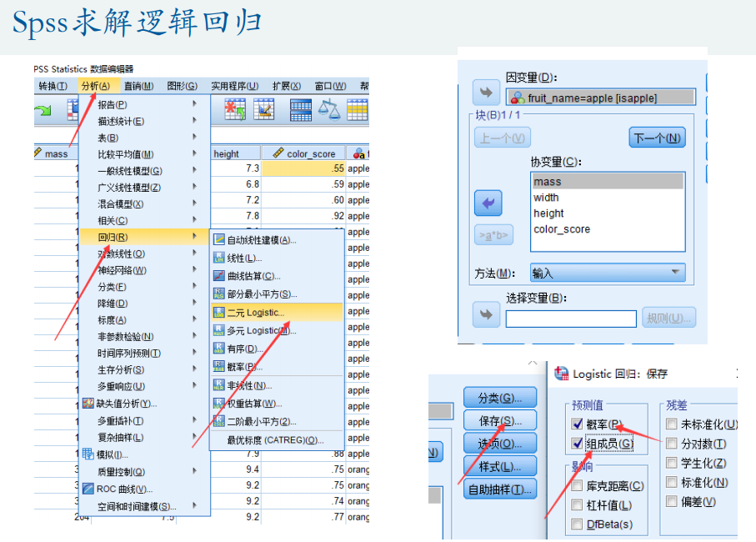Expand the 相关(C) submenu arrow
756x542 pixels.
pos(194,219)
